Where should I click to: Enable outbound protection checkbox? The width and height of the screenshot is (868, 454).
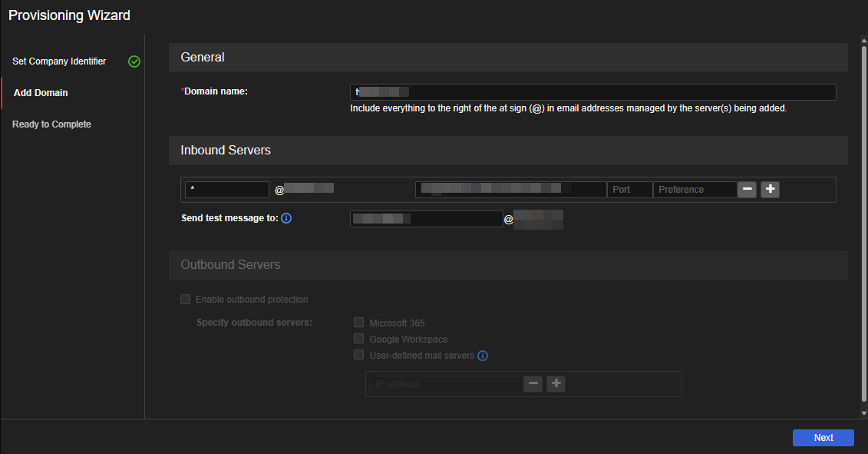point(185,299)
